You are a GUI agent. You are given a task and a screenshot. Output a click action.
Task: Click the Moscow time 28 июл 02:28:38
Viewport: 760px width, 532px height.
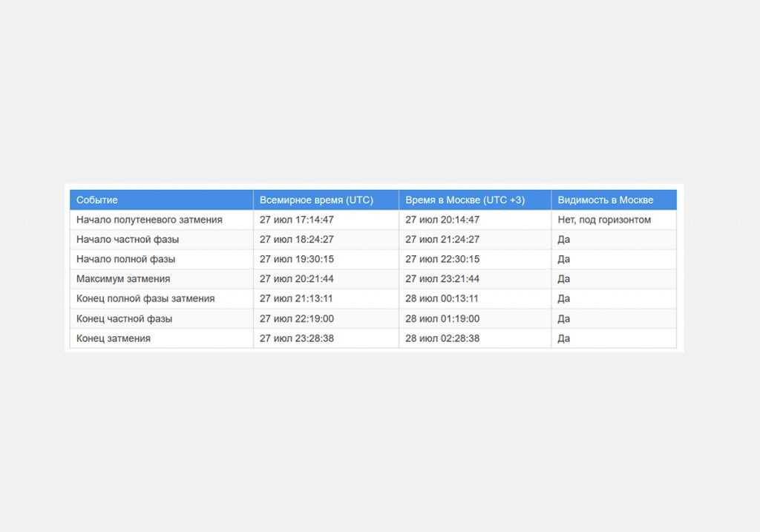pyautogui.click(x=442, y=338)
